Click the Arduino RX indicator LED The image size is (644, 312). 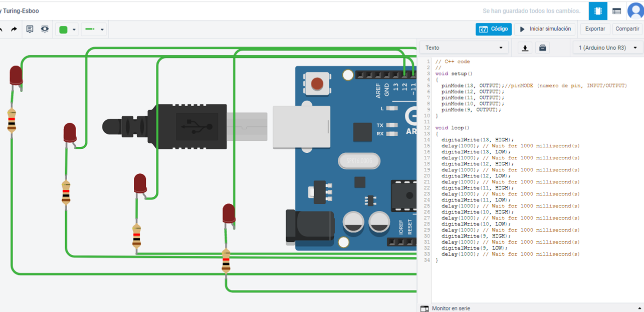click(x=392, y=134)
